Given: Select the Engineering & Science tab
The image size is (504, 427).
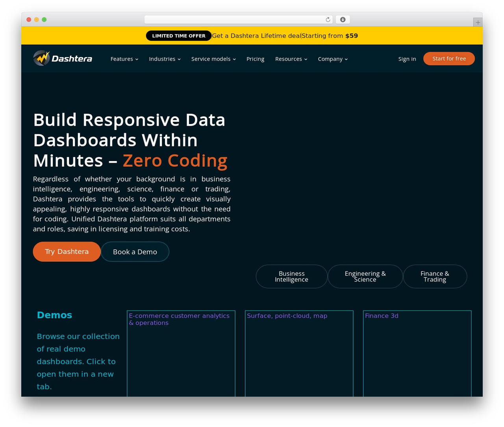Looking at the screenshot, I should coord(365,277).
